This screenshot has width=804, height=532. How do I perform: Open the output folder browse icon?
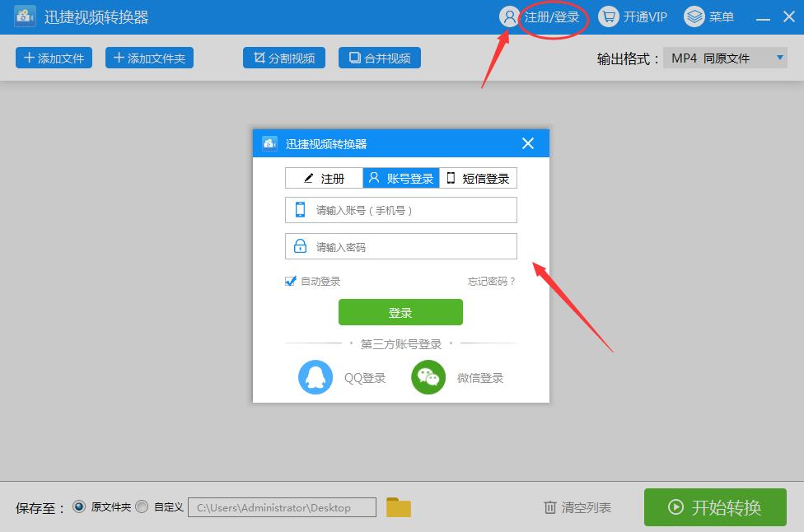point(399,508)
